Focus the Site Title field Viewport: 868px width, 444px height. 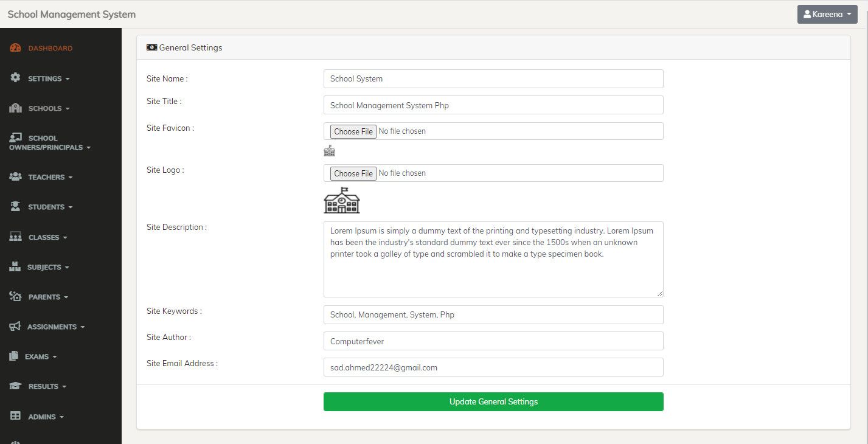(x=493, y=105)
